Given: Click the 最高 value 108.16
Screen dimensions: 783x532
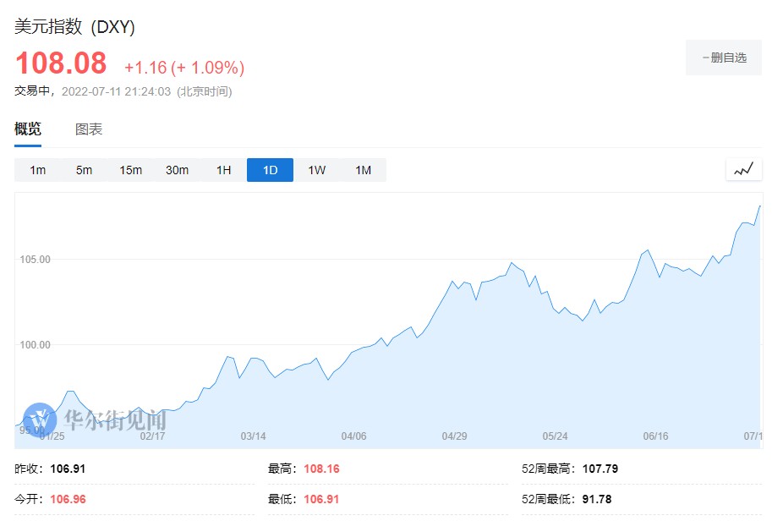Looking at the screenshot, I should click(320, 469).
